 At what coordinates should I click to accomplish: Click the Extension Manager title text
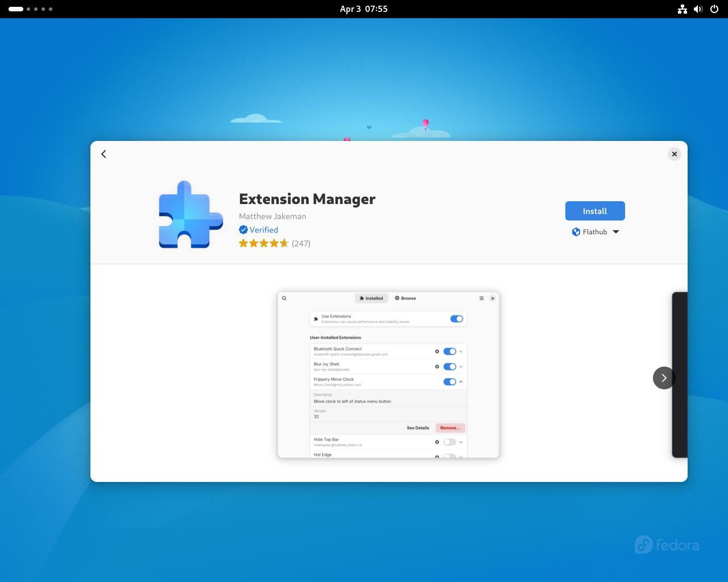pyautogui.click(x=307, y=199)
